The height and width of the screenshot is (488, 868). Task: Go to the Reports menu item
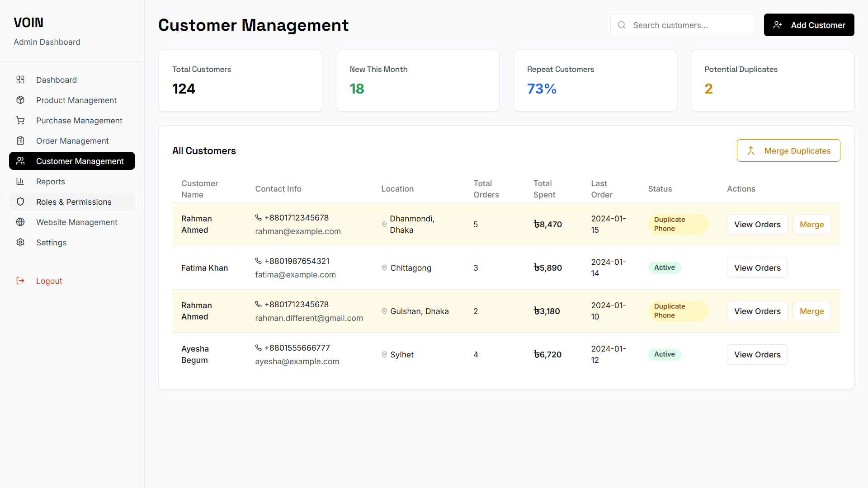click(x=51, y=182)
